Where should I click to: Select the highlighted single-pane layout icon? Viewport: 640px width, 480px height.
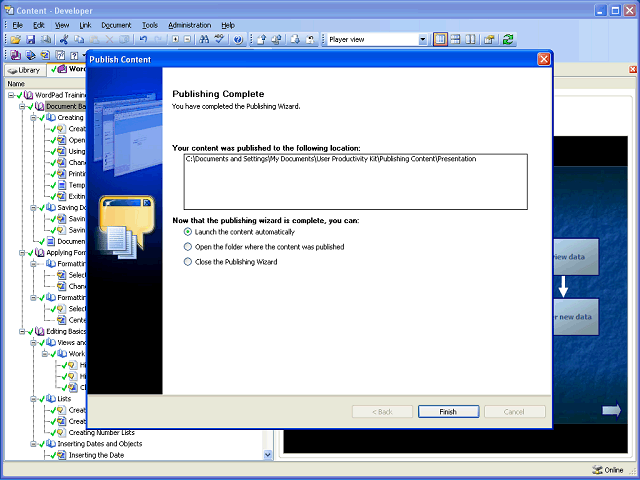point(440,40)
